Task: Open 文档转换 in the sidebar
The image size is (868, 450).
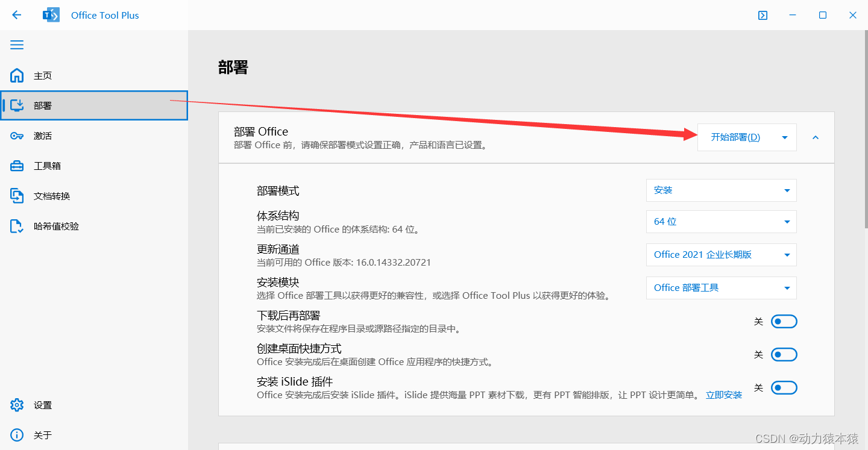Action: tap(94, 196)
